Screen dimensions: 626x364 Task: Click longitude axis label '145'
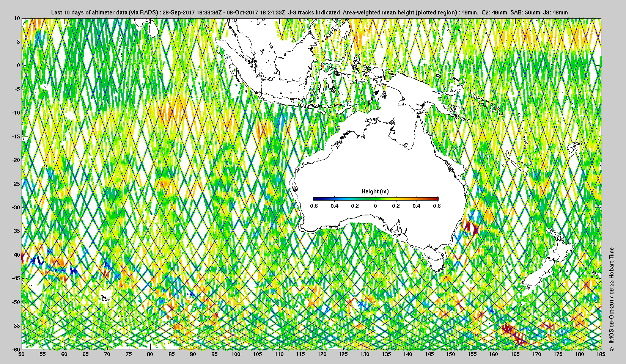pos(429,354)
